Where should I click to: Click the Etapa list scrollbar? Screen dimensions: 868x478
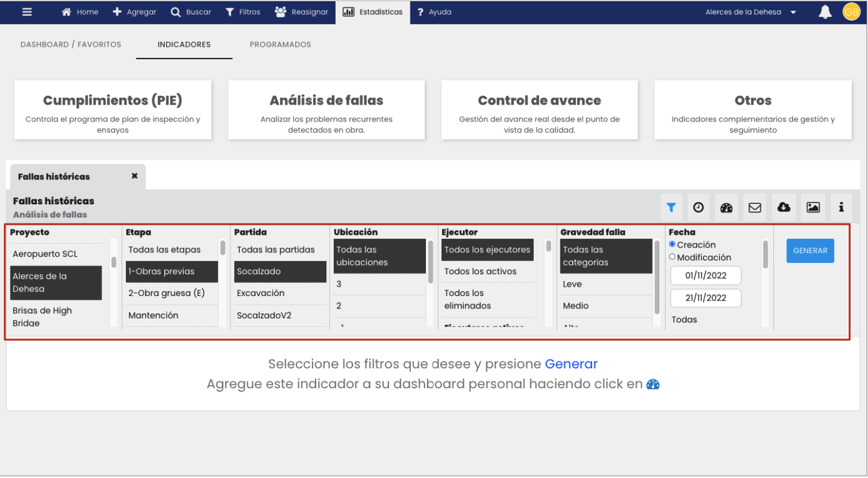point(223,249)
